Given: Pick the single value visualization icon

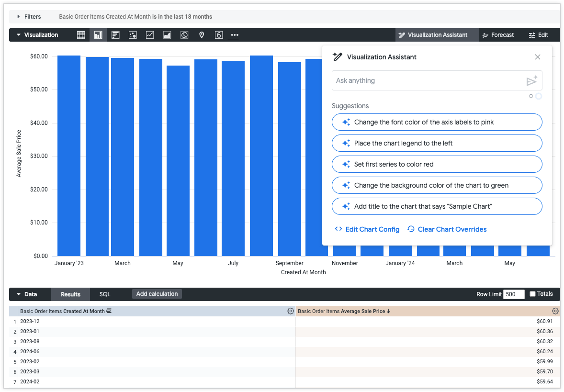Looking at the screenshot, I should point(219,35).
